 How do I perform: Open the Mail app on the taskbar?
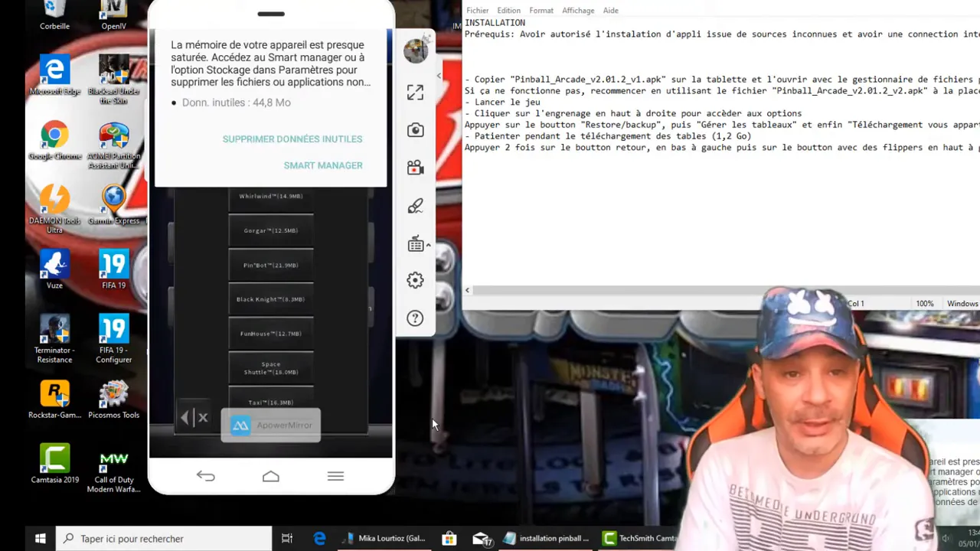click(x=482, y=539)
